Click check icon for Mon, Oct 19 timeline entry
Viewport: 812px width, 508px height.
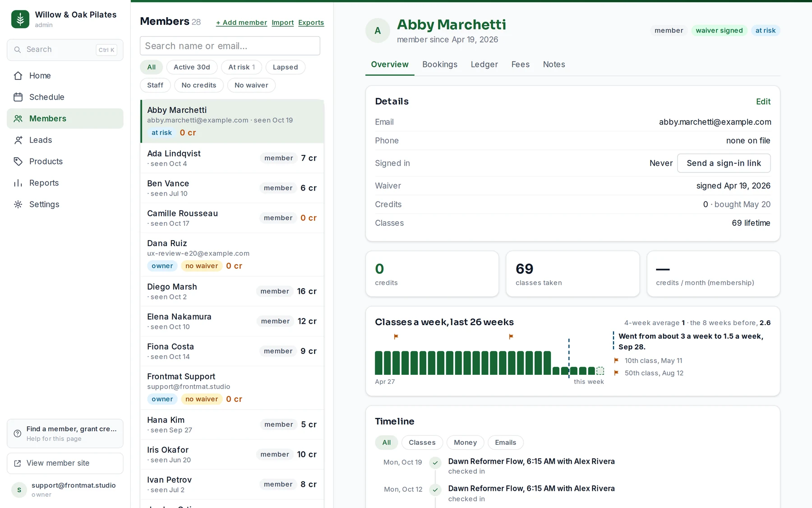tap(435, 462)
